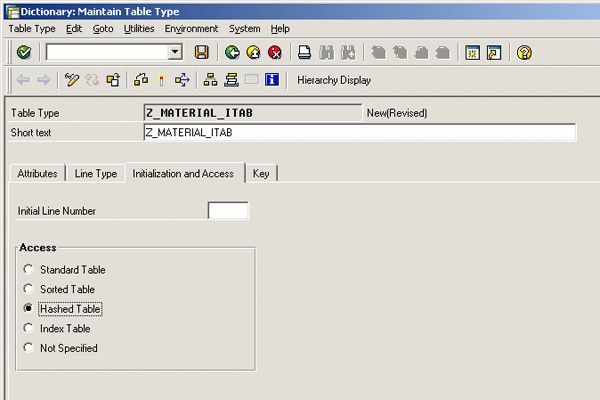Click the yellow Exit arrow icon
This screenshot has height=400, width=600.
tap(253, 52)
